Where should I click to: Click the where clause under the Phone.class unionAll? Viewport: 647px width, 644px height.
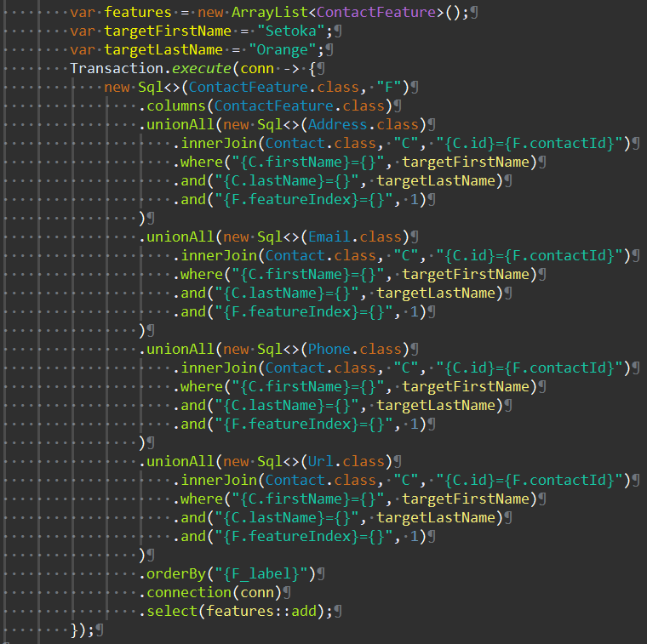(x=355, y=387)
